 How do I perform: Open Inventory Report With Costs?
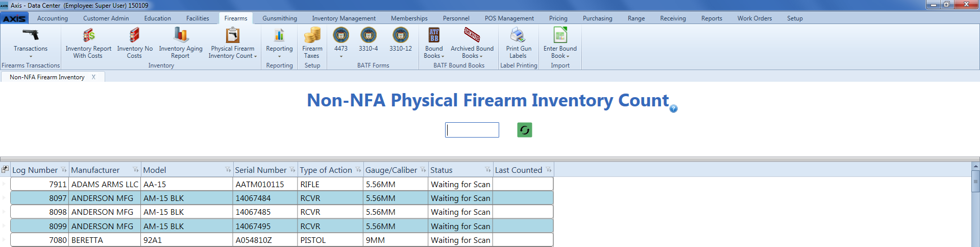88,43
